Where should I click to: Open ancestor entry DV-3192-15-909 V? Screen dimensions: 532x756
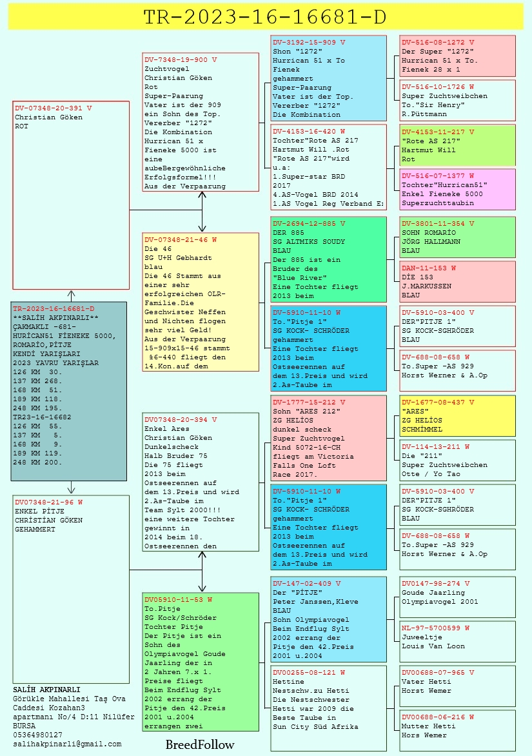[x=309, y=42]
